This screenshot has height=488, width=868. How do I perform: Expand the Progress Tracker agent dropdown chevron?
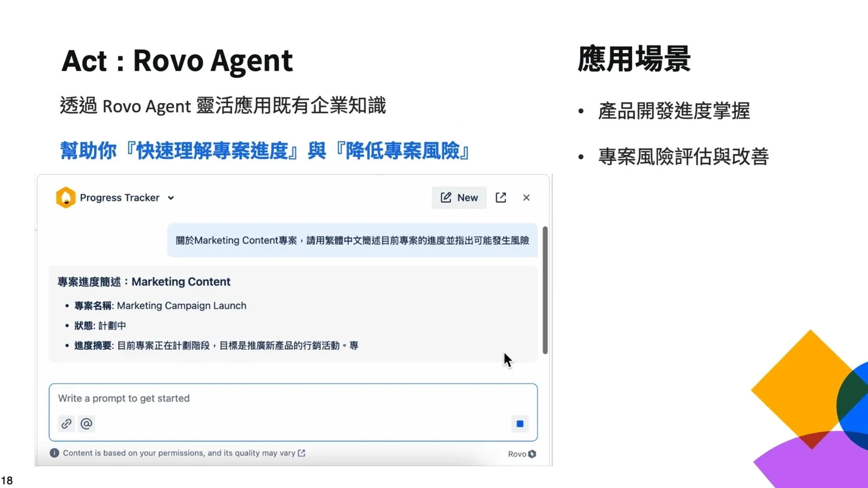(x=171, y=198)
